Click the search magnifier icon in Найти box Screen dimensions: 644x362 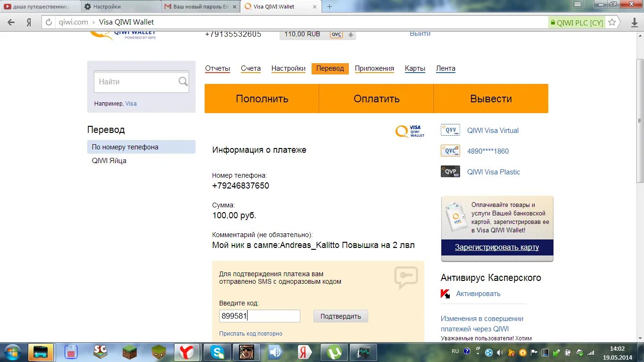(183, 82)
